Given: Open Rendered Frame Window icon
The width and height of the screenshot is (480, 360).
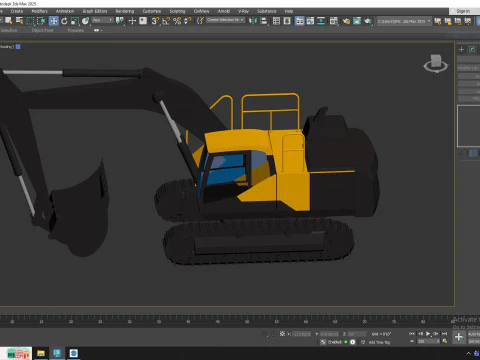Looking at the screenshot, I should (357, 21).
